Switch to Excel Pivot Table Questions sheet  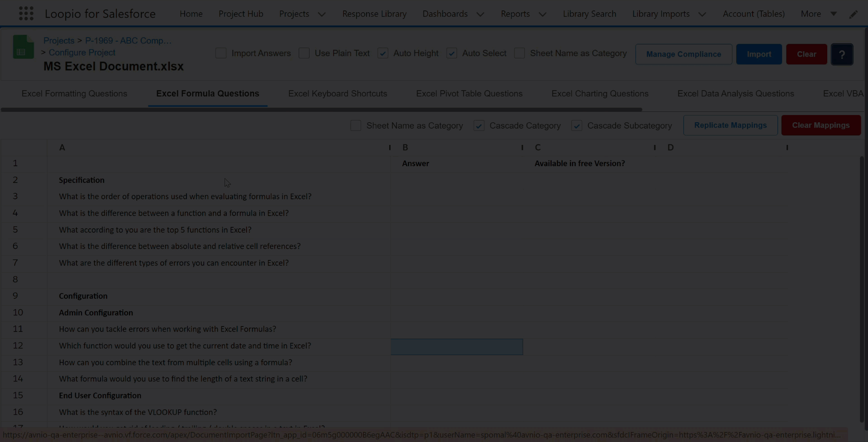tap(469, 94)
